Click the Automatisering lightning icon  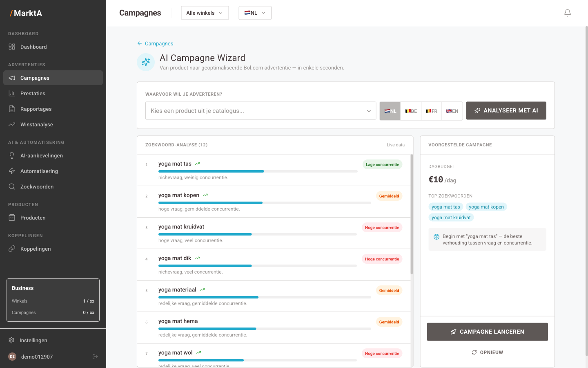[x=12, y=171]
